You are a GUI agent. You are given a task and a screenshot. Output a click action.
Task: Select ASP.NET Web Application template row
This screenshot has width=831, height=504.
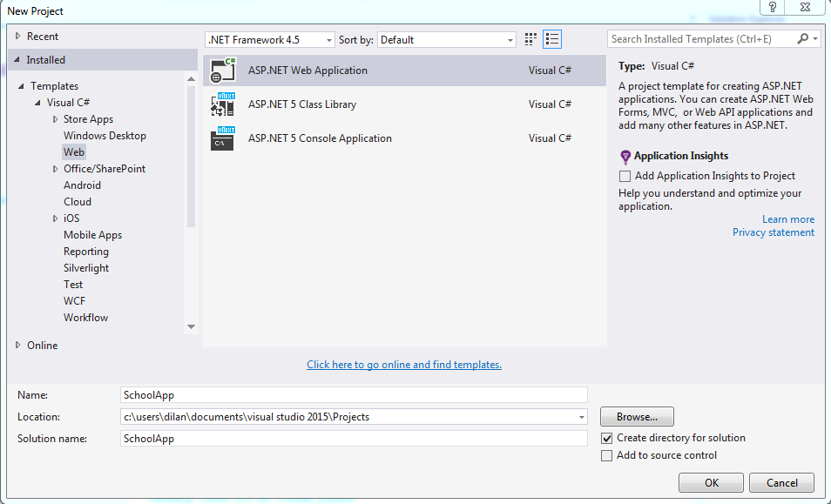point(404,71)
